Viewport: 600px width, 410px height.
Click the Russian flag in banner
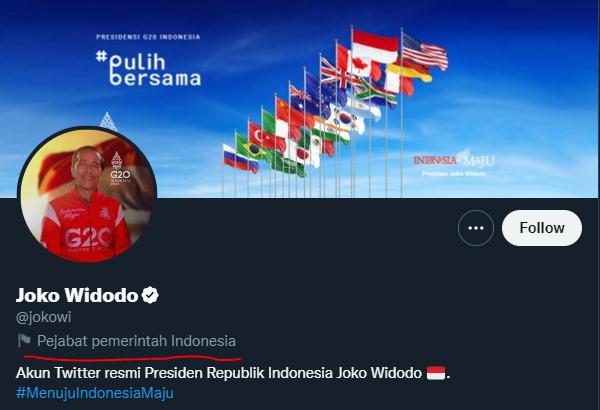point(240,159)
